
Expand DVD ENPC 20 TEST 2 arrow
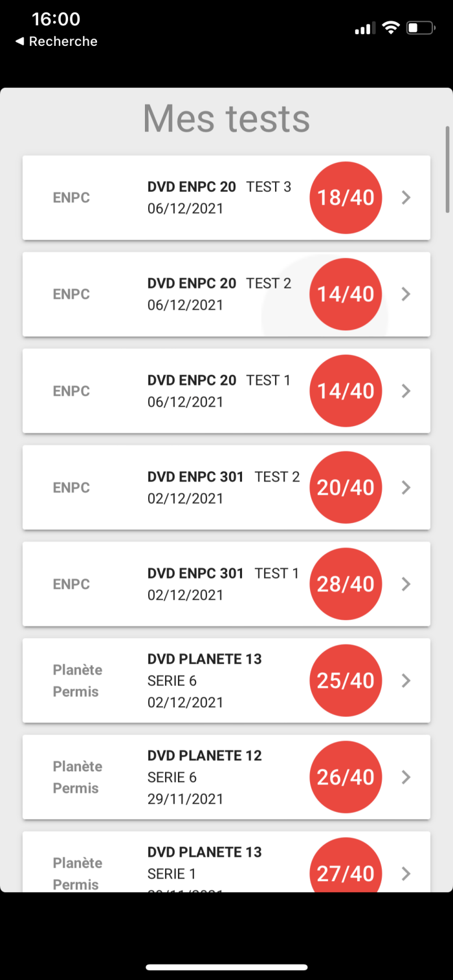pyautogui.click(x=406, y=294)
